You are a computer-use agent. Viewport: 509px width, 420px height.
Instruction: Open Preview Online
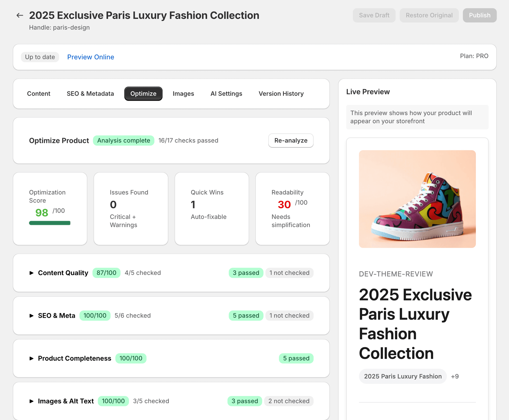[x=90, y=57]
